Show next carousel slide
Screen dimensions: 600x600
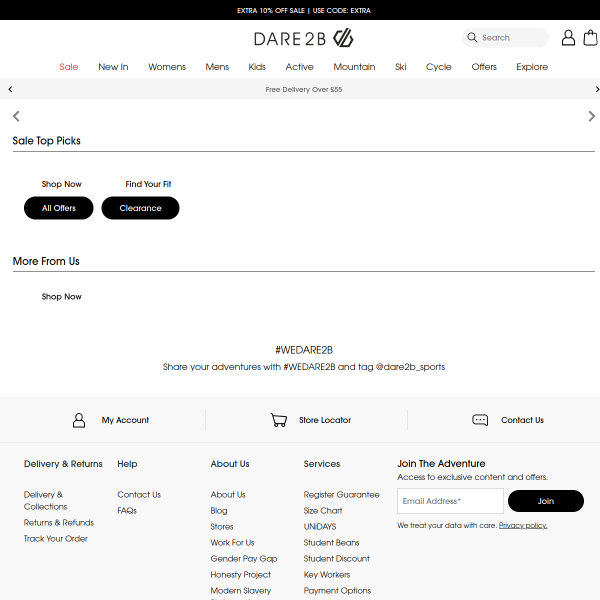591,116
